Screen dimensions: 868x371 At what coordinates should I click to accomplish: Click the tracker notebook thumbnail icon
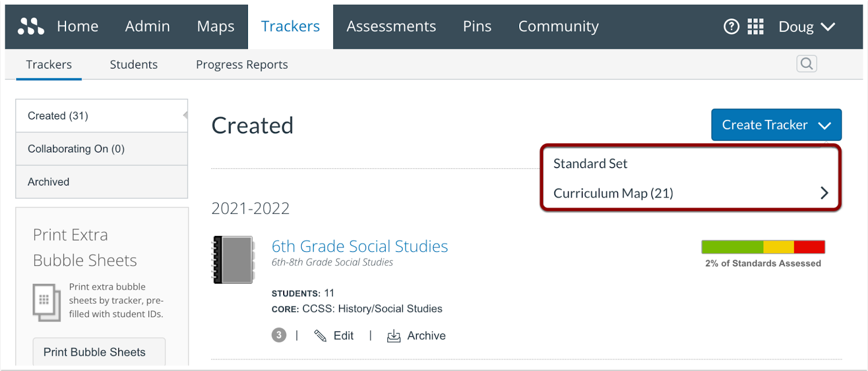(233, 260)
